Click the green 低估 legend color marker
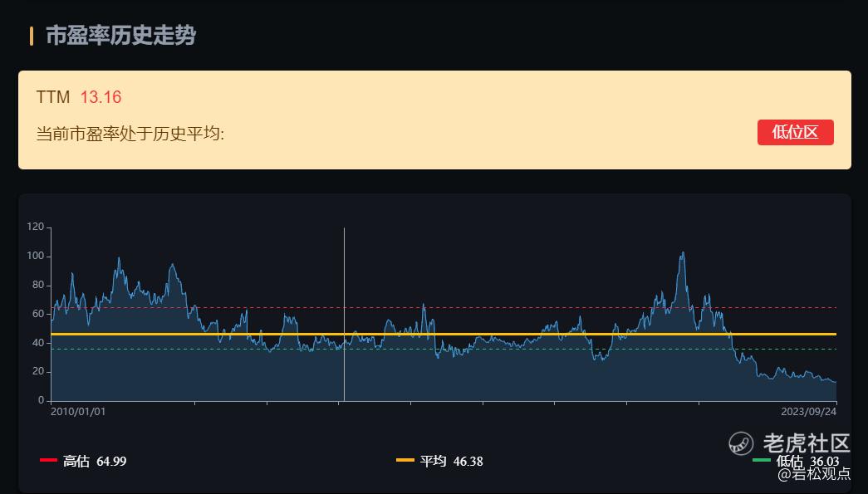 click(x=762, y=460)
